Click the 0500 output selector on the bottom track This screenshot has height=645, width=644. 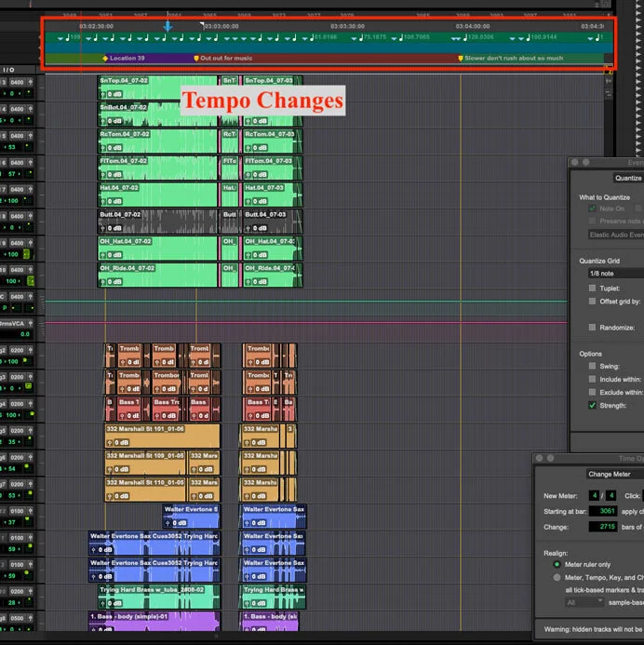pyautogui.click(x=17, y=618)
